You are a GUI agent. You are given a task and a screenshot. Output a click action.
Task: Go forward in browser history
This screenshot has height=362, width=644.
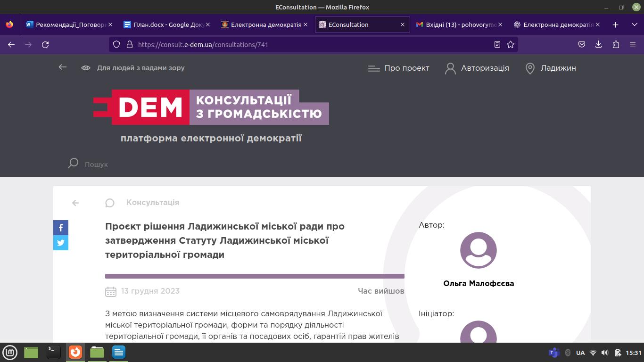[28, 44]
